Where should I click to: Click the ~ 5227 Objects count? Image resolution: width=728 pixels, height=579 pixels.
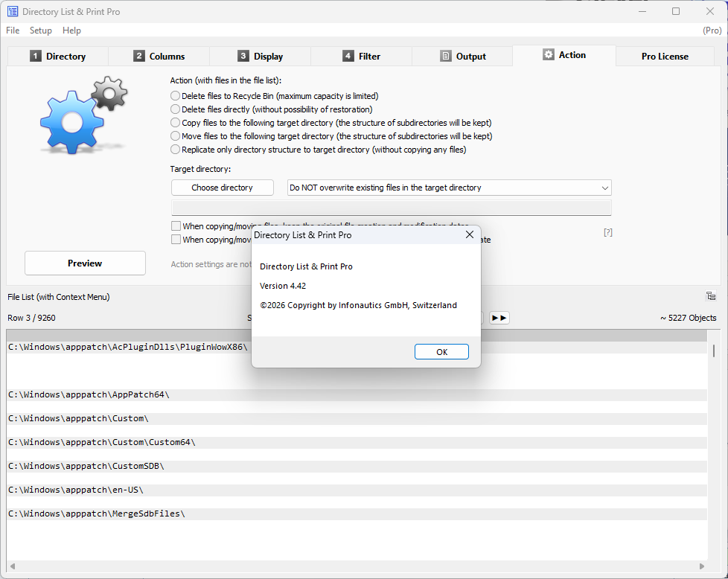click(689, 318)
